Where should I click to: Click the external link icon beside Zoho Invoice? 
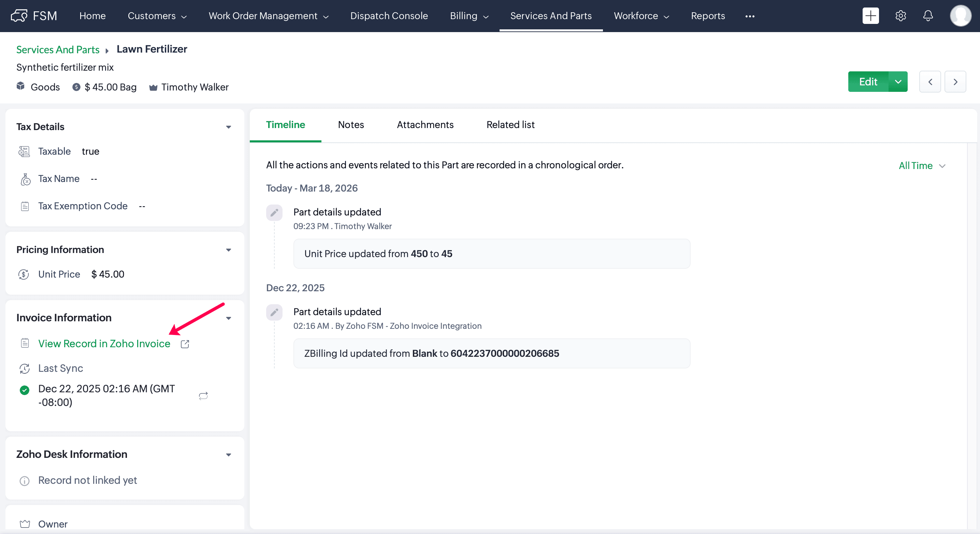pyautogui.click(x=185, y=344)
